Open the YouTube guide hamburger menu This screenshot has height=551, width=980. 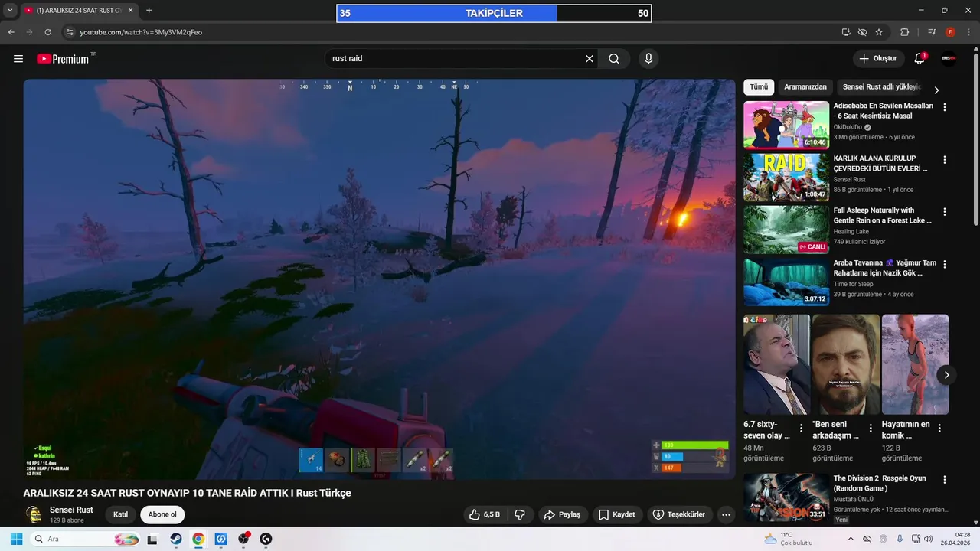[x=18, y=59]
